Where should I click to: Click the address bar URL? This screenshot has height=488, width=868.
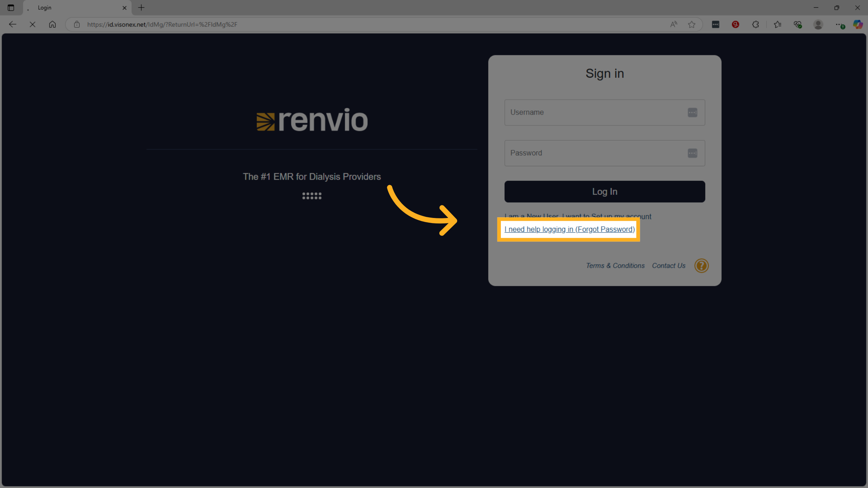tap(162, 24)
